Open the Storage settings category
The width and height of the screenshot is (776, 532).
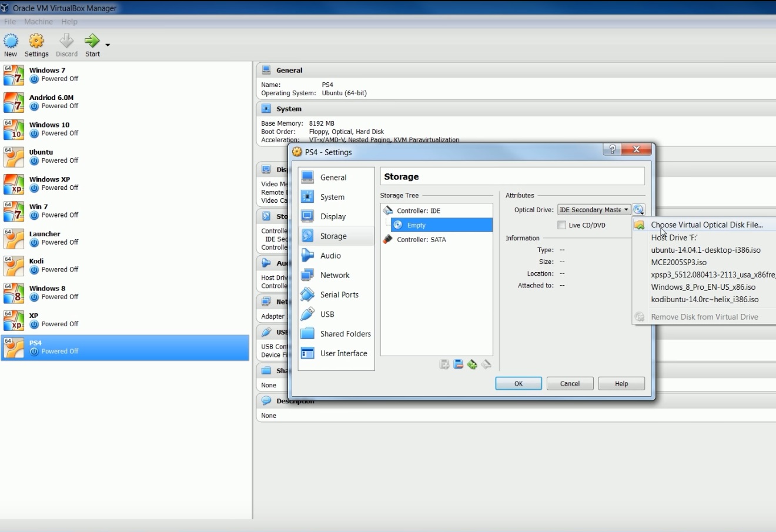point(336,236)
